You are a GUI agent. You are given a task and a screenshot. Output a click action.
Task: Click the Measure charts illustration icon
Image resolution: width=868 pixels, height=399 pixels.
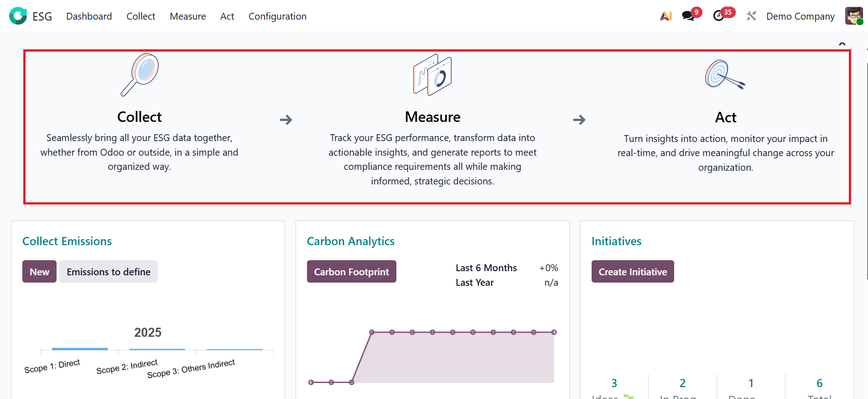pyautogui.click(x=432, y=75)
